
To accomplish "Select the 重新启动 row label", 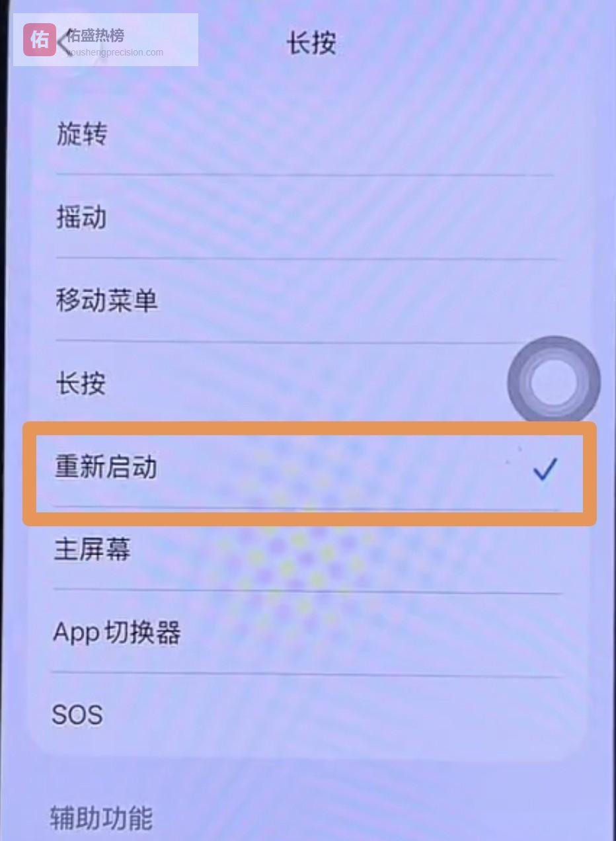I will click(106, 467).
